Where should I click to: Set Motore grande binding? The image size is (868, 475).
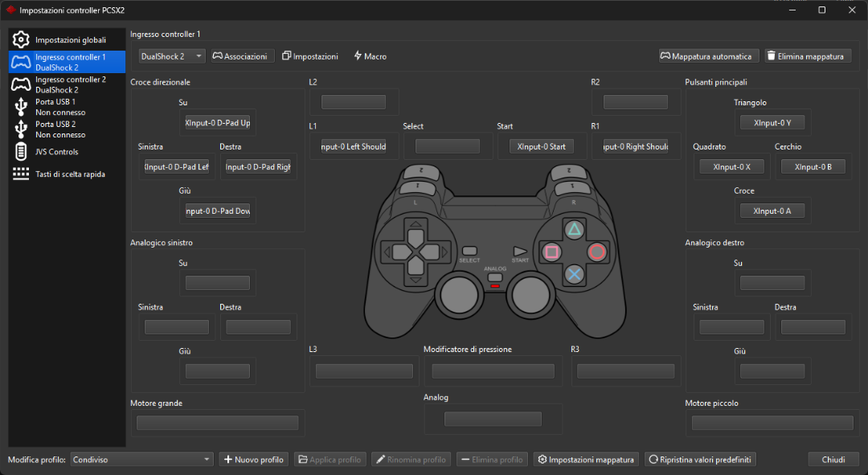pos(218,423)
